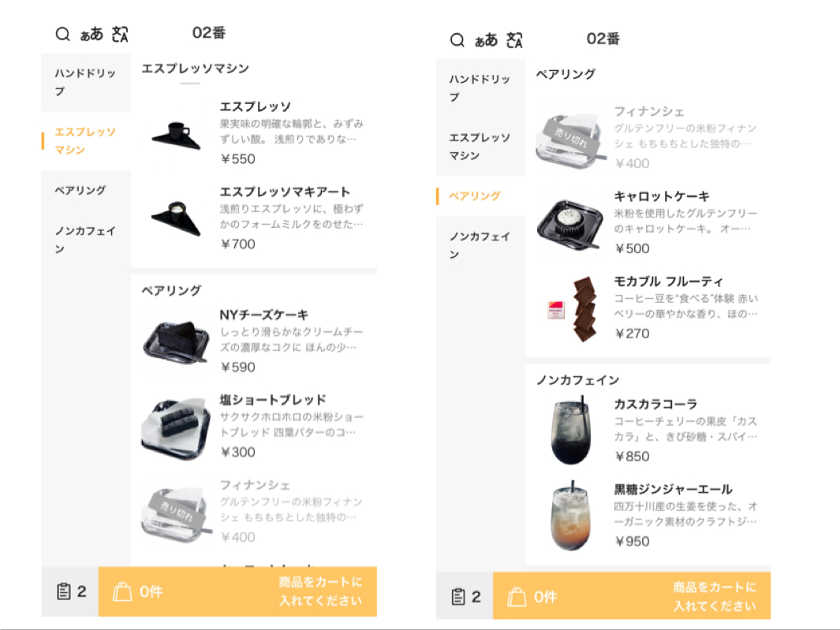The image size is (840, 630).
Task: Tap the font size ぁあ icon in right screen
Action: (486, 40)
